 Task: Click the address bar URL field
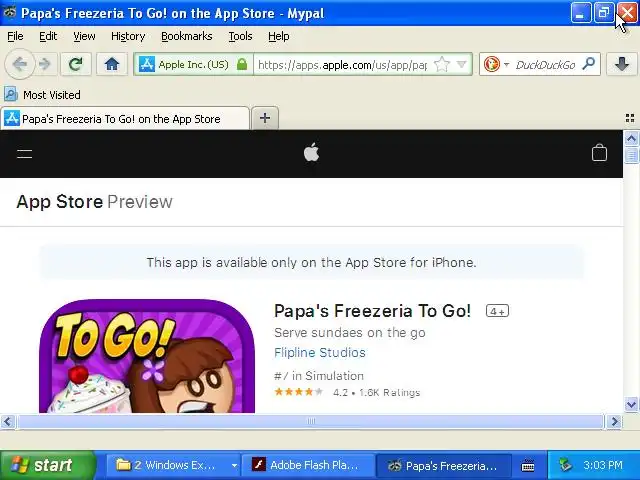(342, 64)
